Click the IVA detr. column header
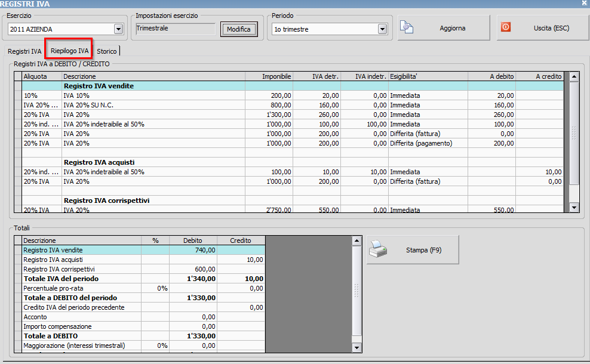 [x=317, y=76]
